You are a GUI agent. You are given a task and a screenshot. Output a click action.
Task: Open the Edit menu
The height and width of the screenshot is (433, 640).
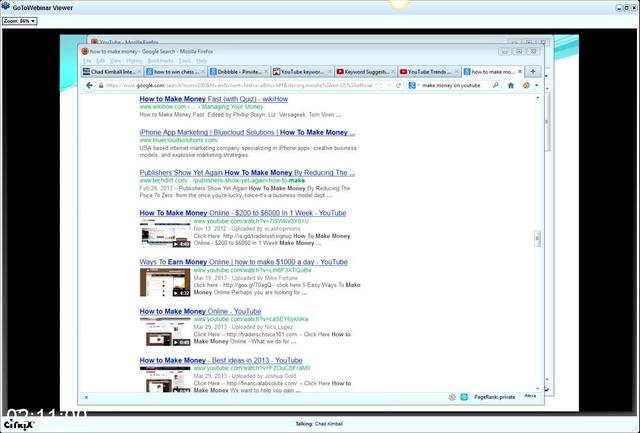(x=100, y=61)
